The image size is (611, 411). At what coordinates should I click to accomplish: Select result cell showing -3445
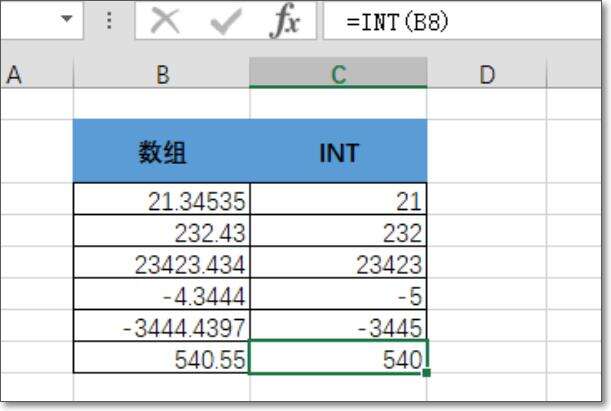point(339,326)
